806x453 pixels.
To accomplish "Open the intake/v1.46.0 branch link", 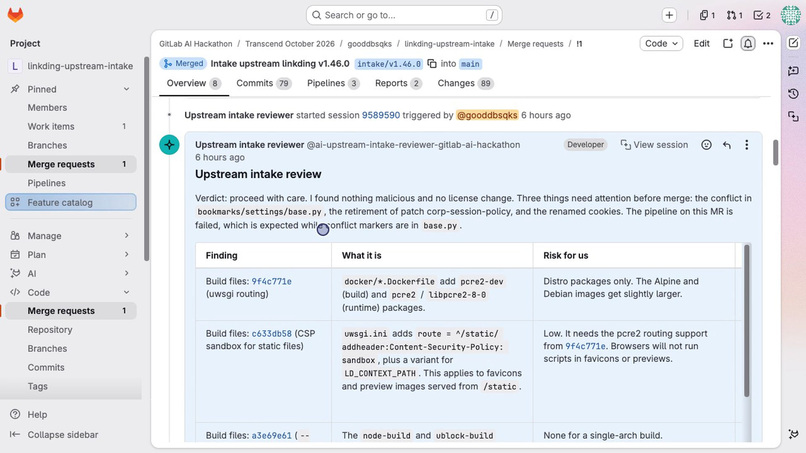I will [x=389, y=64].
